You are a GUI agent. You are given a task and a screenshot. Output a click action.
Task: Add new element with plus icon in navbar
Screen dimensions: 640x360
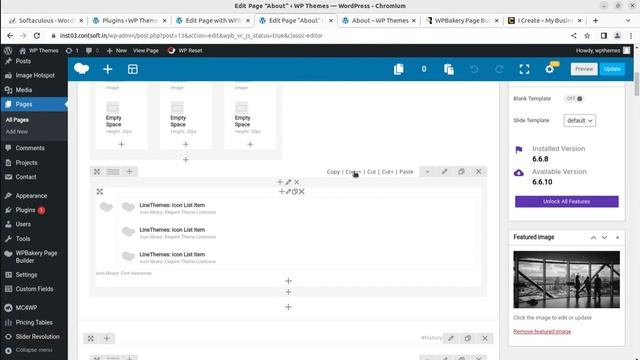107,69
